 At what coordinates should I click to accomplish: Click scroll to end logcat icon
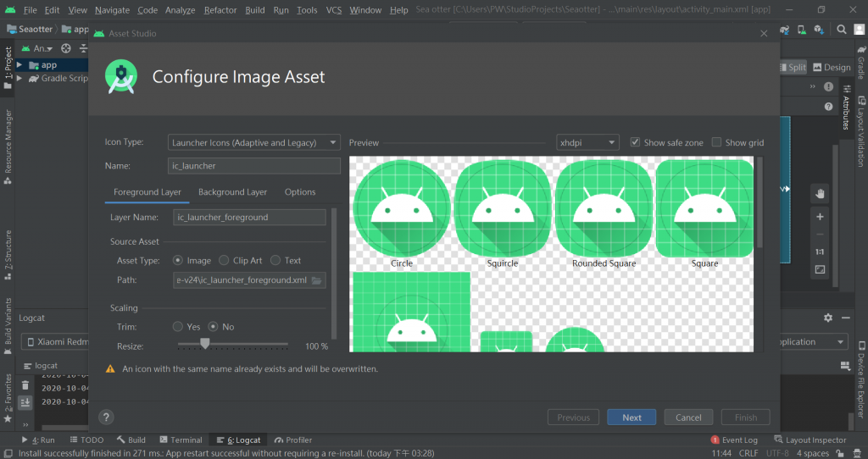click(x=25, y=402)
